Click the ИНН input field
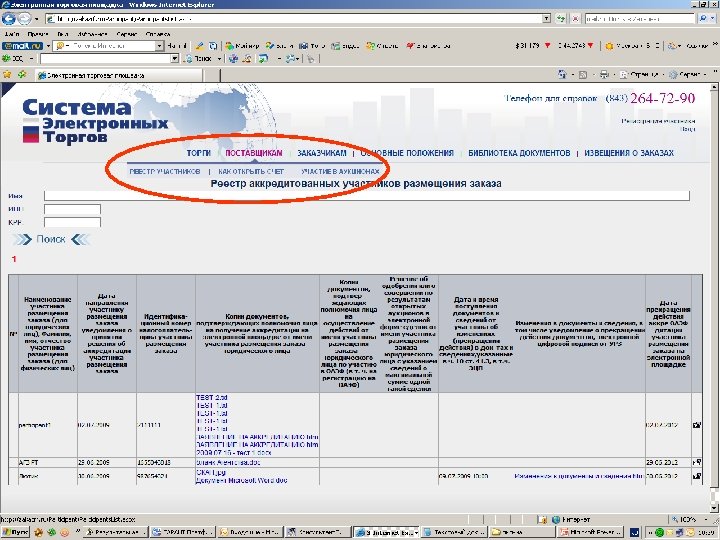 pyautogui.click(x=72, y=209)
